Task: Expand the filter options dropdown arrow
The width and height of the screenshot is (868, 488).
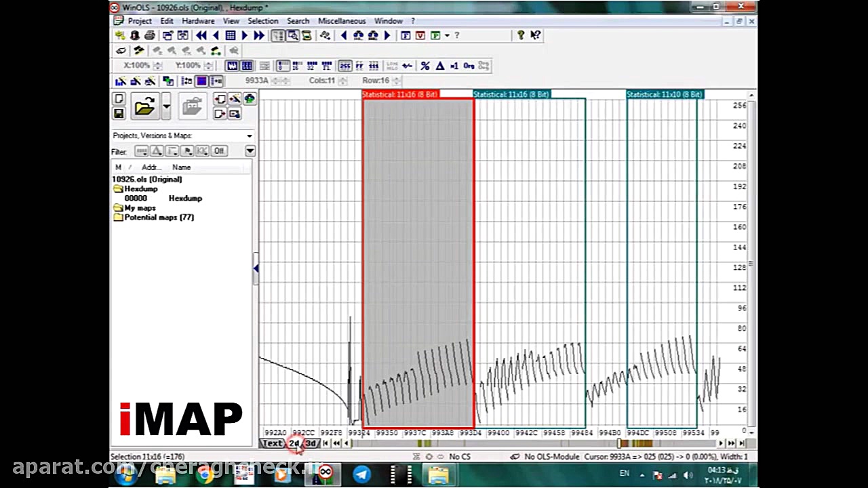Action: point(250,150)
